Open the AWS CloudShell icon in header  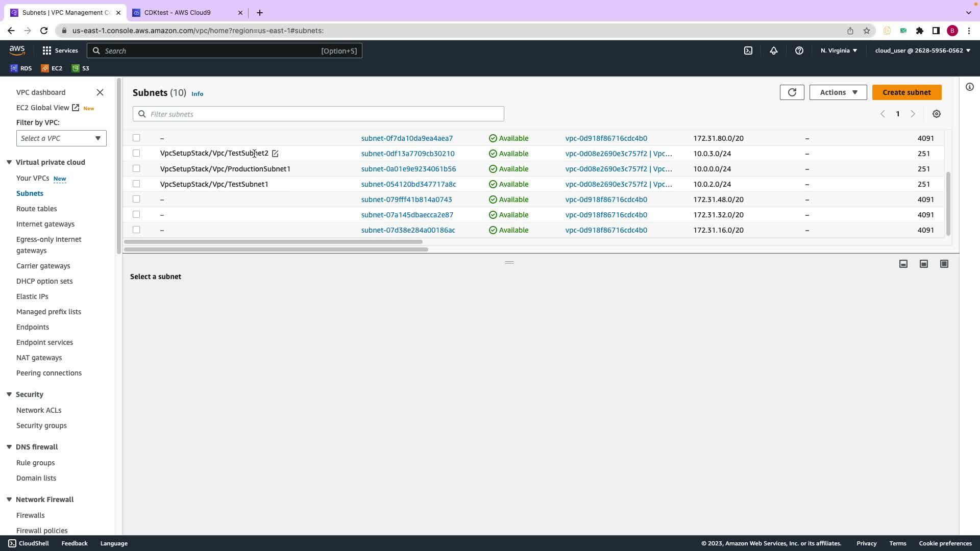(748, 51)
